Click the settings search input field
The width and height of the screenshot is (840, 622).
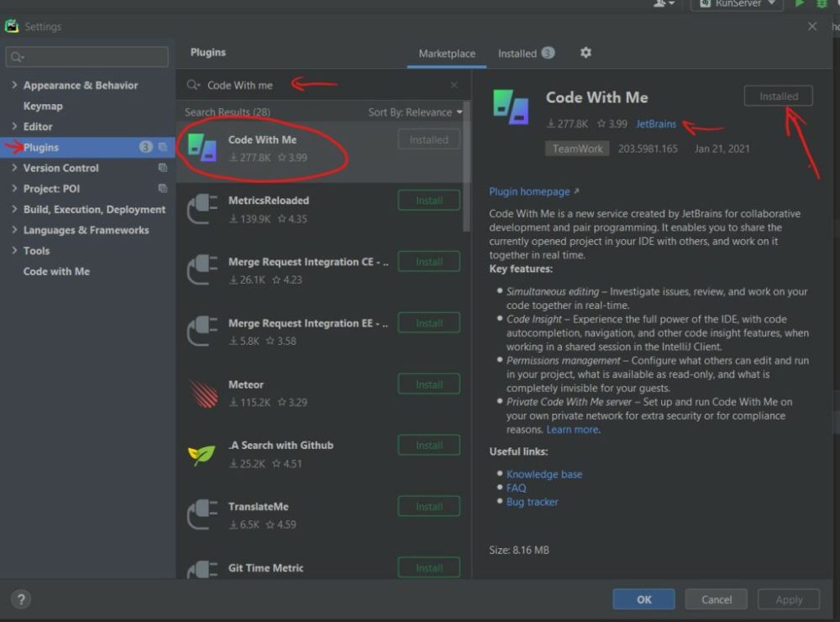click(87, 57)
